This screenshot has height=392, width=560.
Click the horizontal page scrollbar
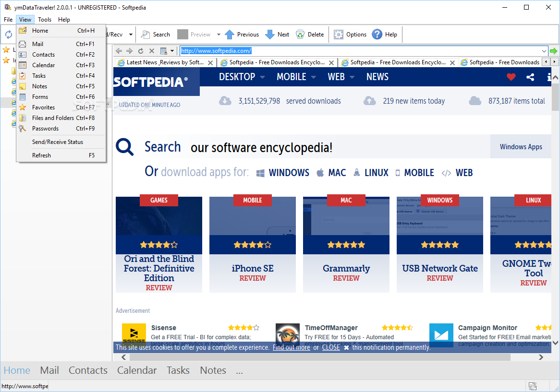pyautogui.click(x=320, y=357)
